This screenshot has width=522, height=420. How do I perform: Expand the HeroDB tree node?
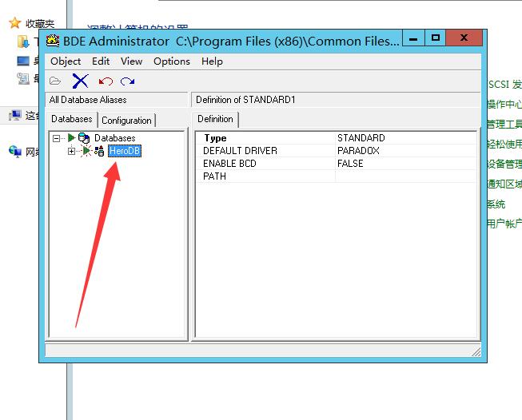pyautogui.click(x=71, y=151)
